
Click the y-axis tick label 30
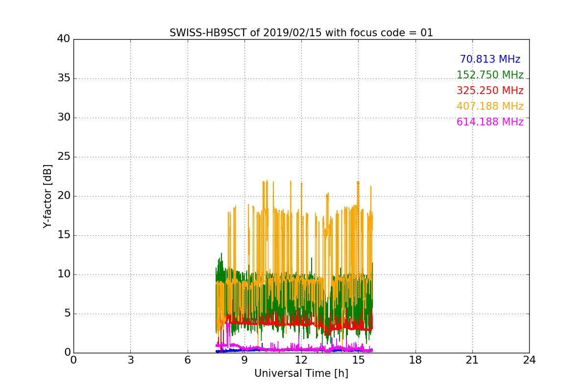64,118
